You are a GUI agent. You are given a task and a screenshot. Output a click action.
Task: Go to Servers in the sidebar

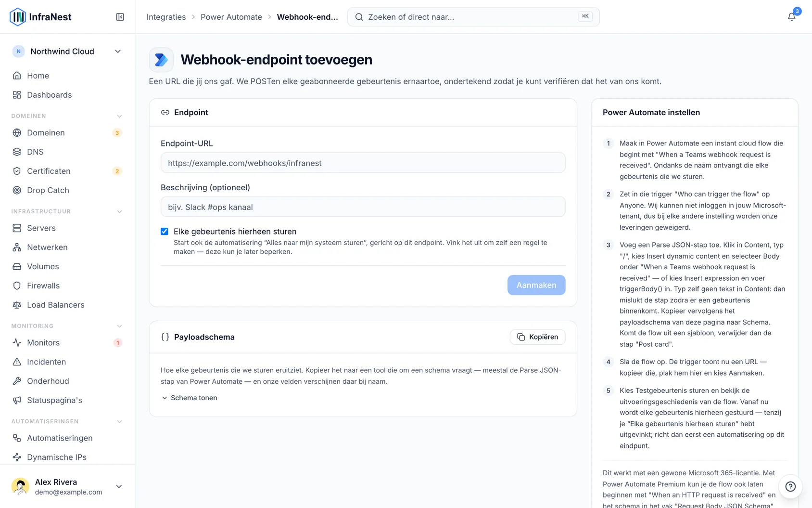pyautogui.click(x=67, y=228)
